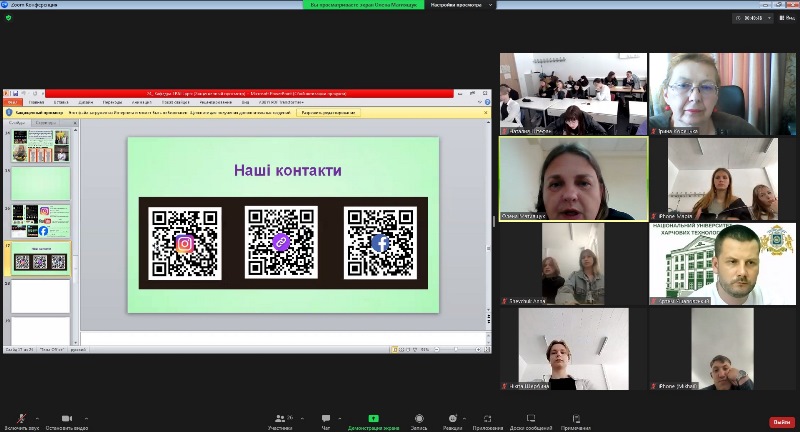
Task: Expand reactions options arrow
Action: [464, 419]
